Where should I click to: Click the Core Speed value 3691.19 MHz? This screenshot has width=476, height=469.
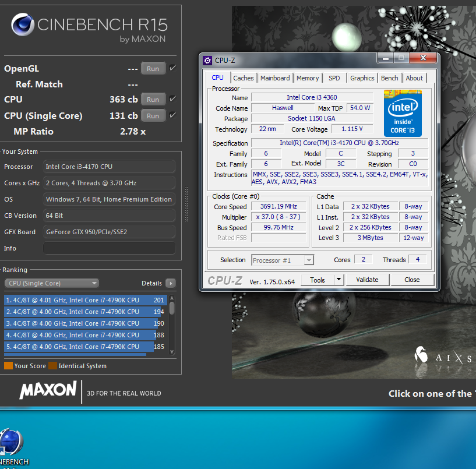click(278, 206)
